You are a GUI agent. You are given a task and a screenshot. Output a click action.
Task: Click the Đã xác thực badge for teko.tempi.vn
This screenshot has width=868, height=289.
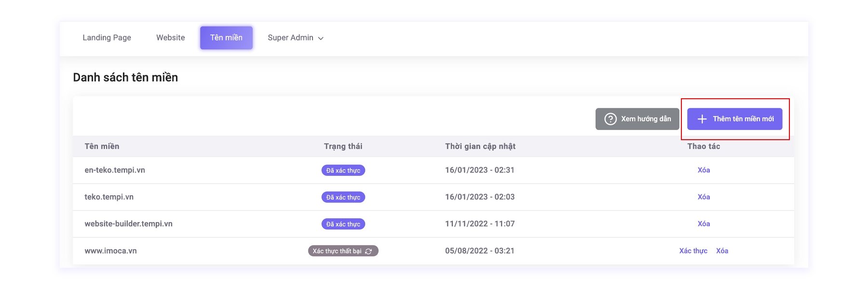(x=343, y=197)
